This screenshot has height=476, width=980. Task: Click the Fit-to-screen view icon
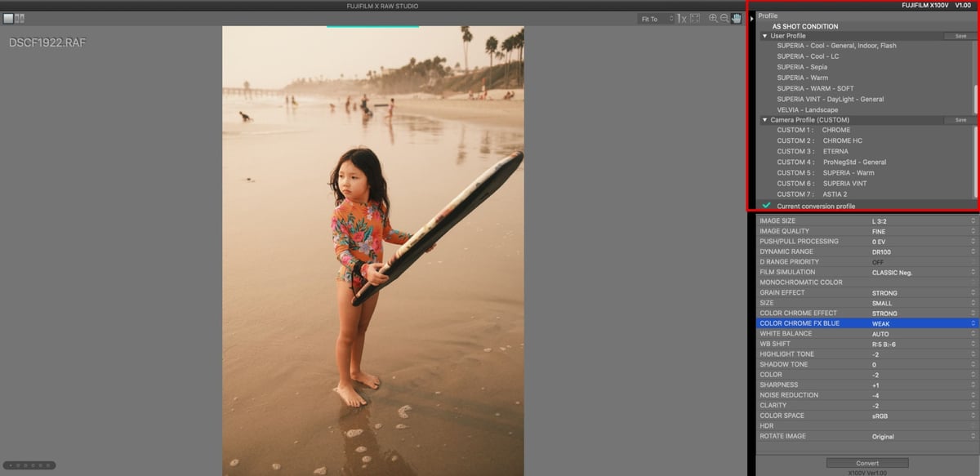tap(695, 18)
